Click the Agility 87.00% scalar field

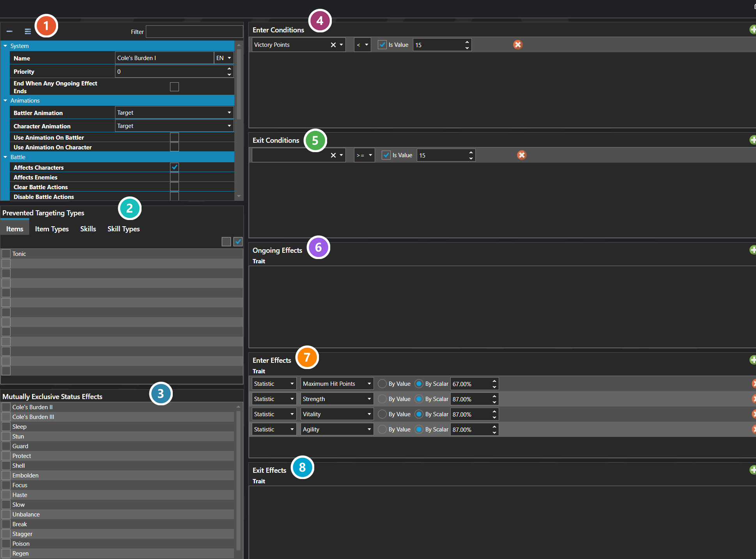click(x=471, y=429)
